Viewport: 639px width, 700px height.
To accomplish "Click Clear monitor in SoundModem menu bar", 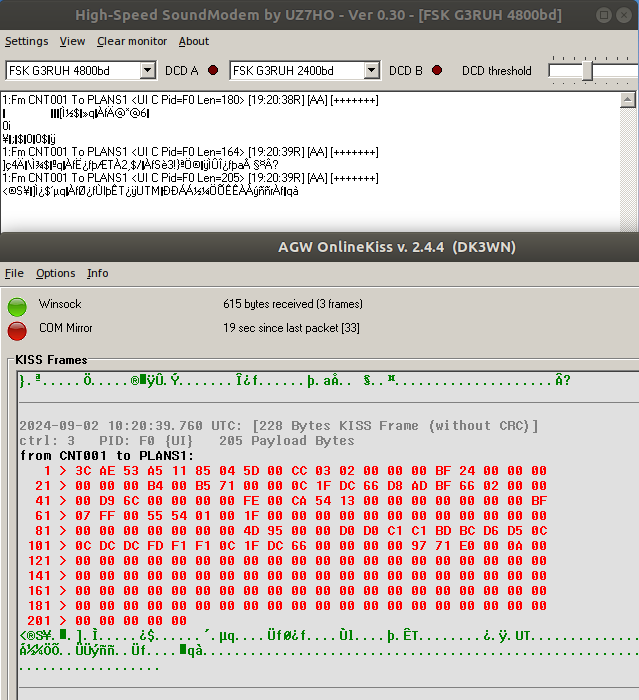I will point(132,41).
